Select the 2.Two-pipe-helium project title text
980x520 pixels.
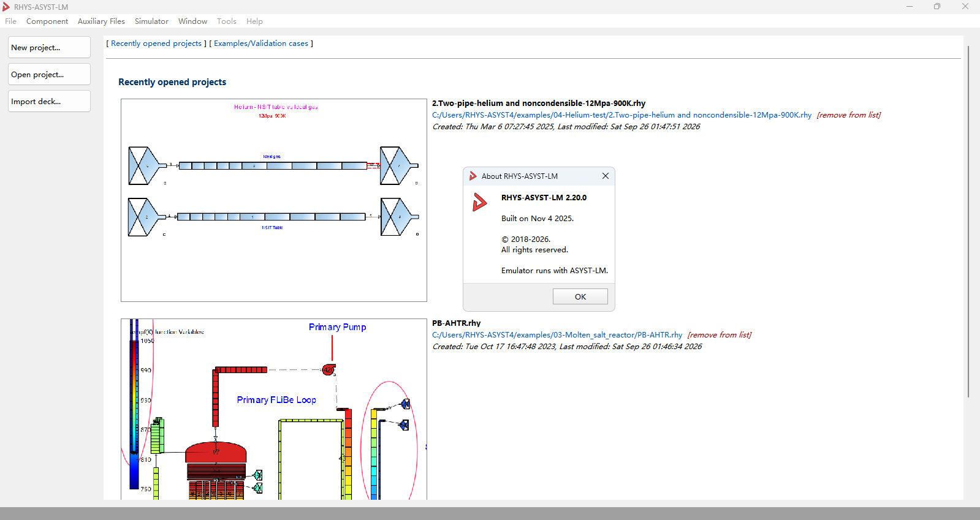tap(539, 104)
